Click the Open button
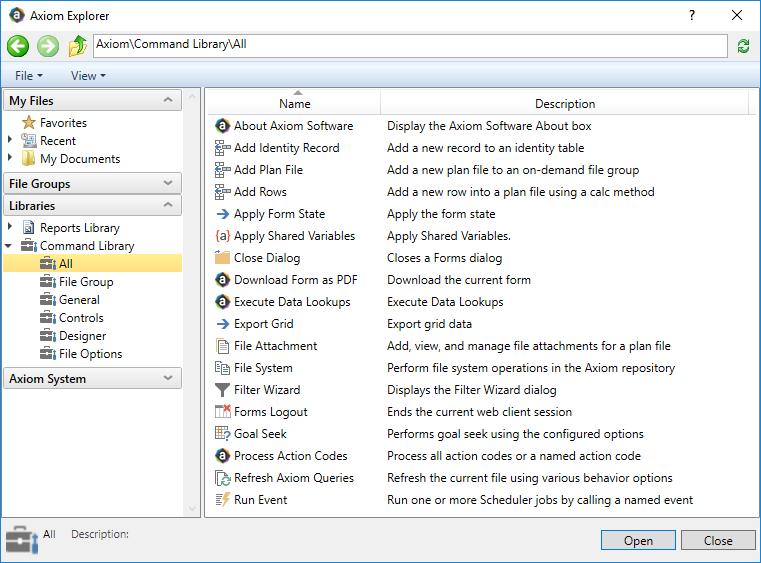761x563 pixels. point(638,540)
